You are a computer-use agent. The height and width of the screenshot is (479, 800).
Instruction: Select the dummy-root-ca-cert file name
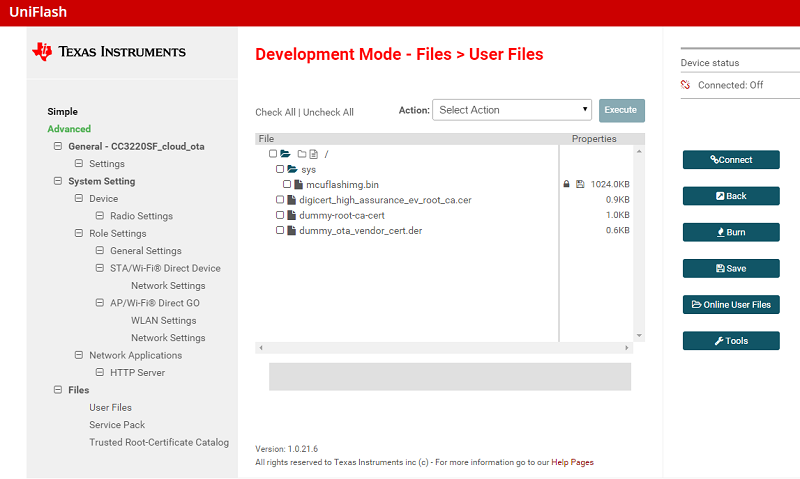[x=342, y=215]
